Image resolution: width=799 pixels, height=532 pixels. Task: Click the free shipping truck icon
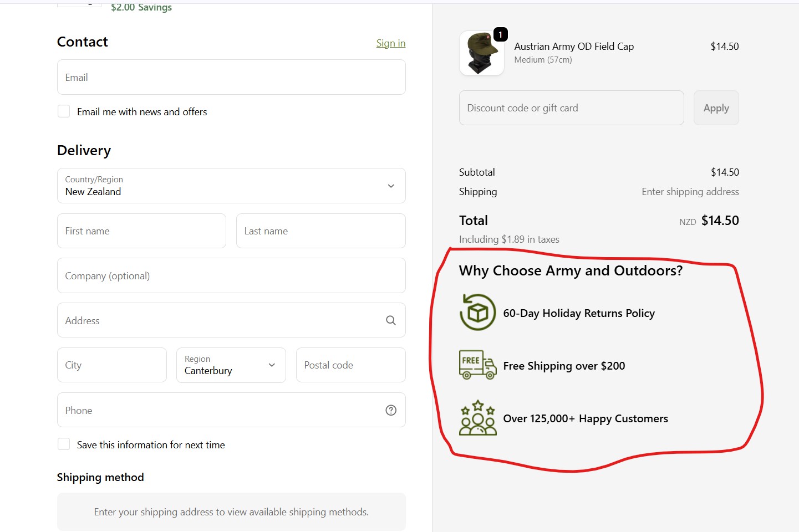pyautogui.click(x=477, y=365)
